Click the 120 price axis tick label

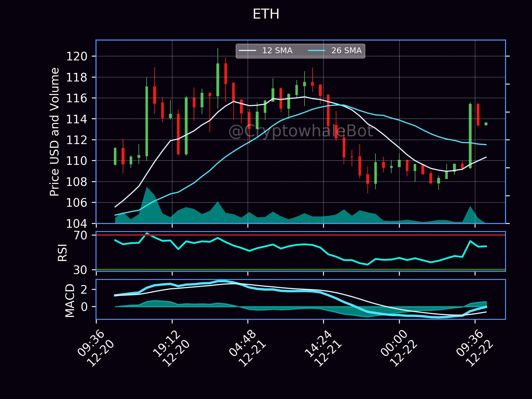(x=76, y=57)
